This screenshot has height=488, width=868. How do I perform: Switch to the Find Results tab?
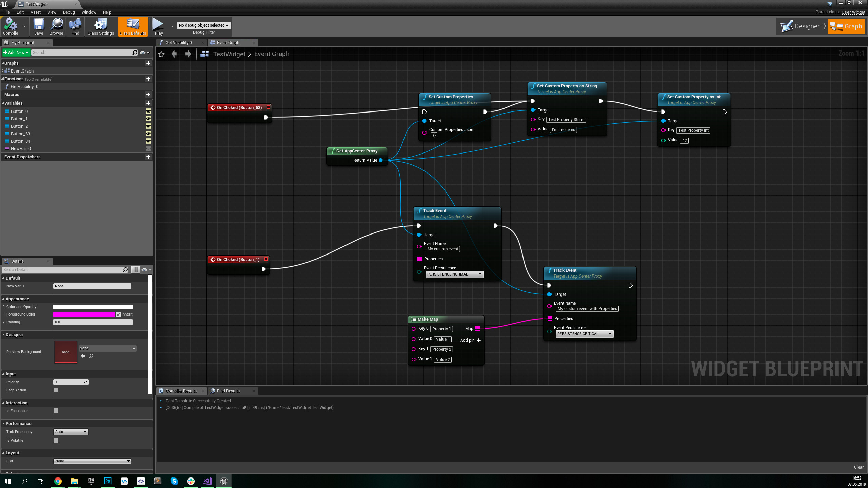point(228,391)
